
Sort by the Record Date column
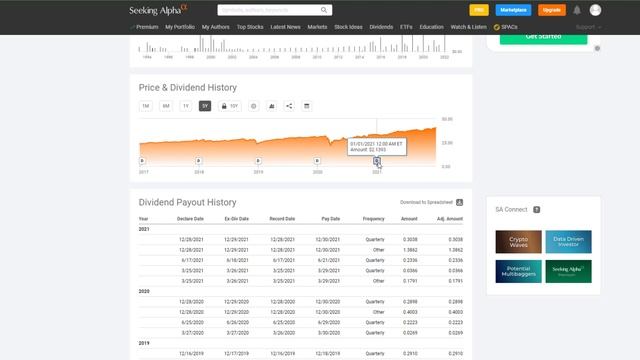coord(282,219)
